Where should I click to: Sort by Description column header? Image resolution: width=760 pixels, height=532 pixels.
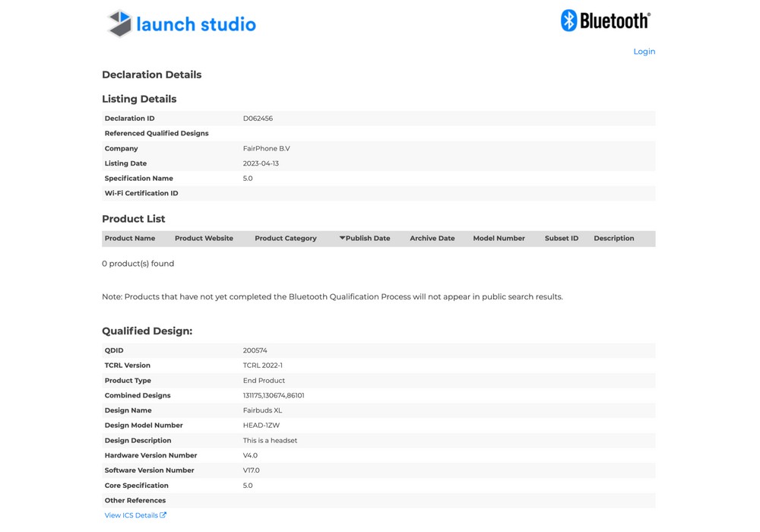point(613,239)
